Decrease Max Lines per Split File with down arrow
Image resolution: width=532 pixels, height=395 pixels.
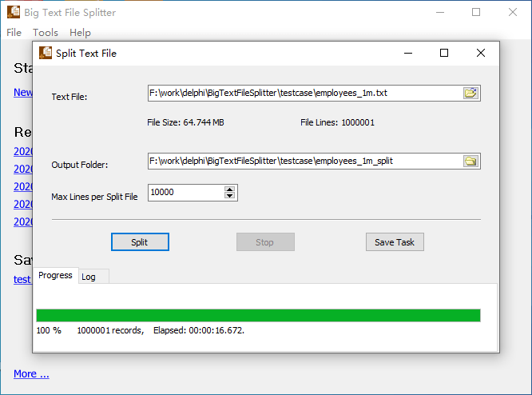(230, 196)
